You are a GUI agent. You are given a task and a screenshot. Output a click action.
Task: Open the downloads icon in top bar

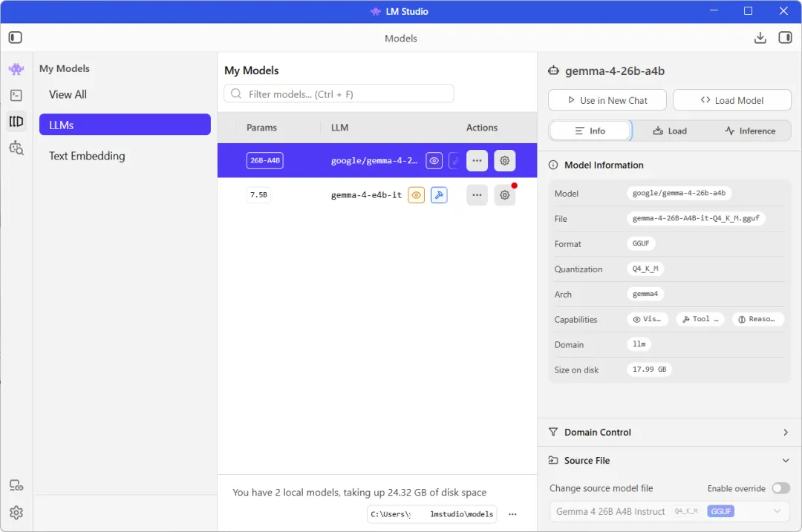760,38
